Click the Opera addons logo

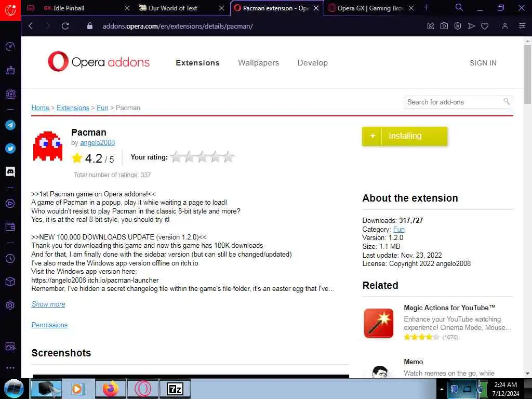99,62
